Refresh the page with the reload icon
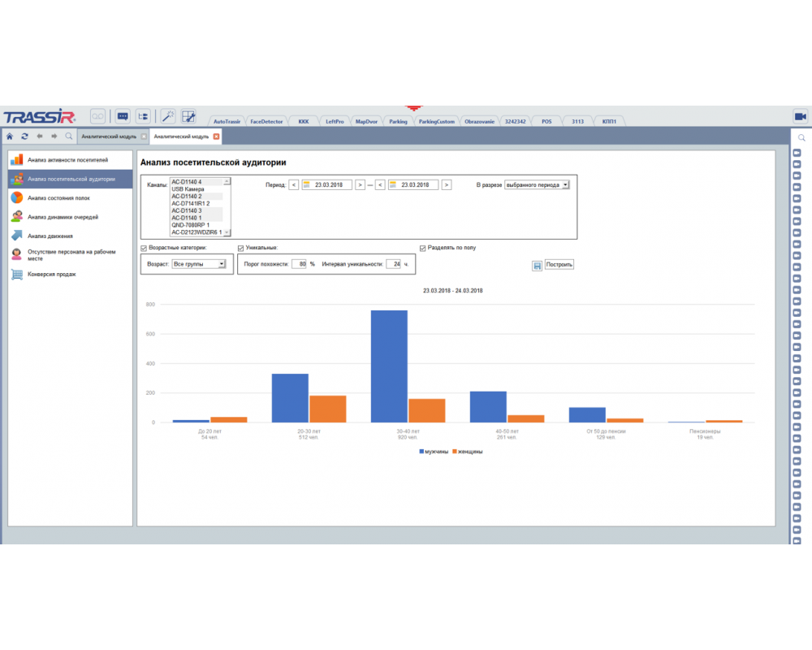The image size is (812, 650). pyautogui.click(x=24, y=136)
